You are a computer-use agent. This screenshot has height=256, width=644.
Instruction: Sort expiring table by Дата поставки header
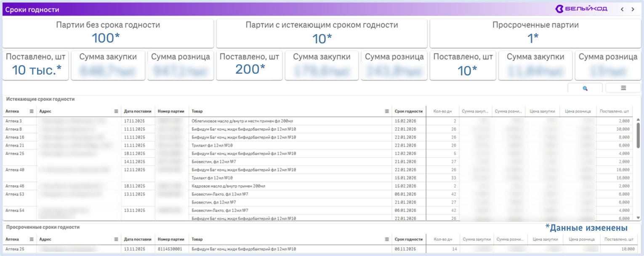point(138,111)
